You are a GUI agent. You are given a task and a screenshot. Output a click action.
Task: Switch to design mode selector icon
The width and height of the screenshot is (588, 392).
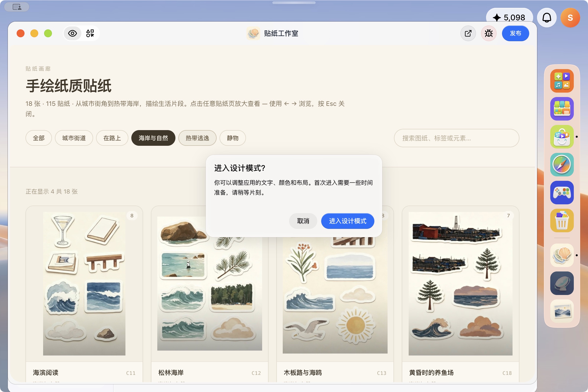pos(90,33)
